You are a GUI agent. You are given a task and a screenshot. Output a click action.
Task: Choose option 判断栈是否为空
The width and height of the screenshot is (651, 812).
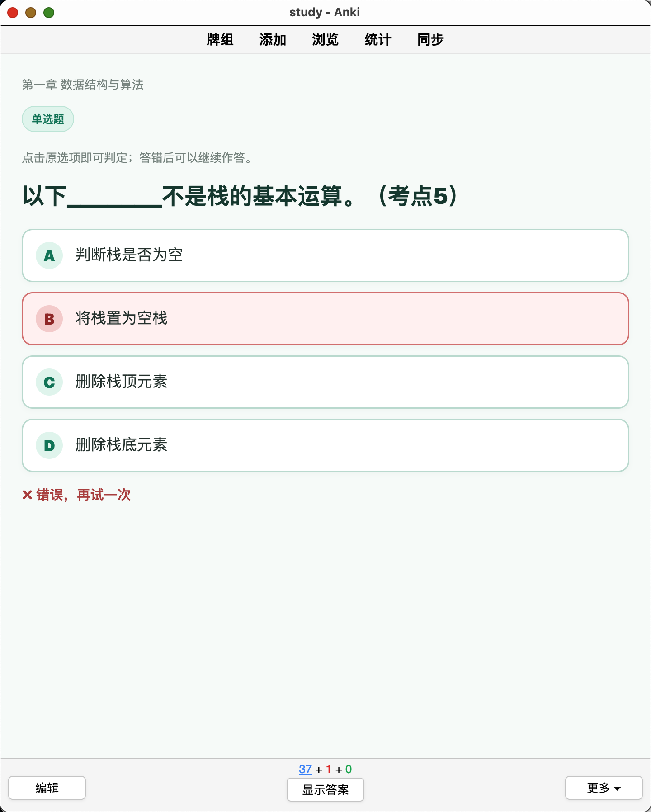pyautogui.click(x=325, y=255)
